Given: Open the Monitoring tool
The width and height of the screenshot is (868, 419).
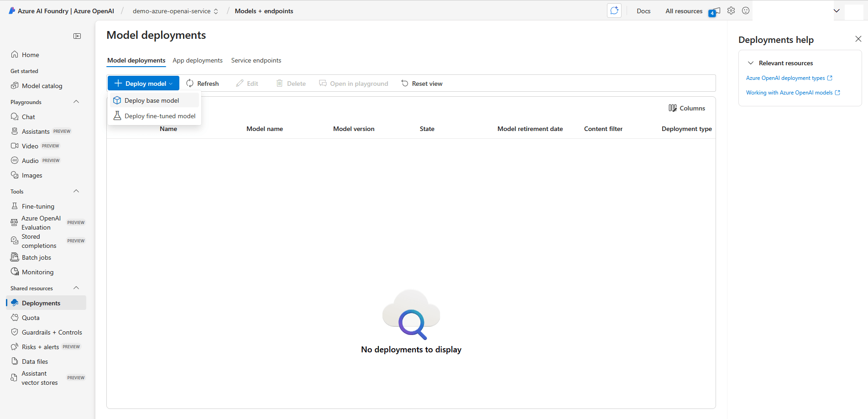Looking at the screenshot, I should 37,272.
